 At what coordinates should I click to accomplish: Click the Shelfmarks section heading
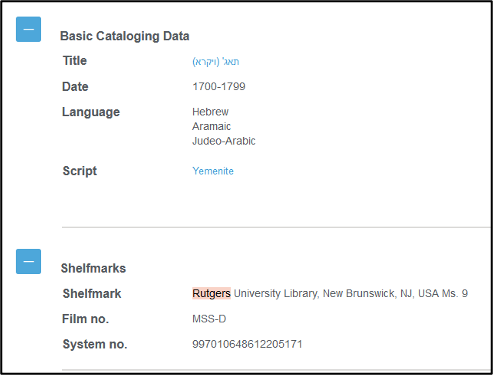coord(93,268)
